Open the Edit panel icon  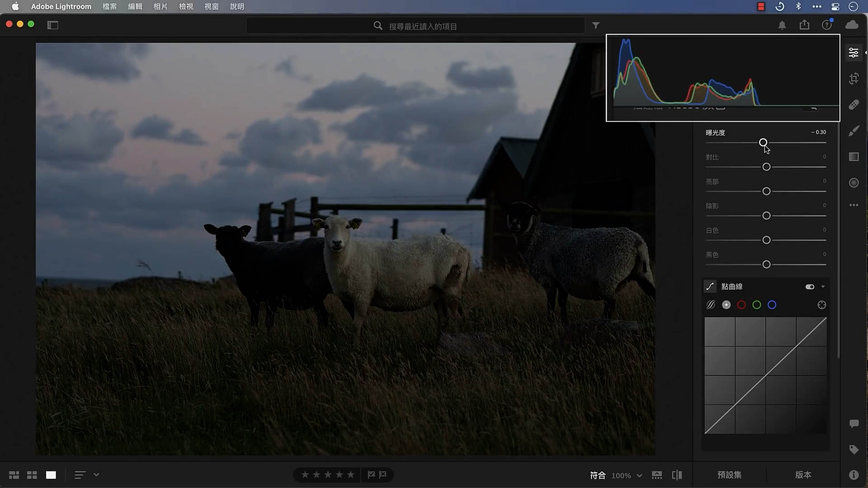pos(854,52)
